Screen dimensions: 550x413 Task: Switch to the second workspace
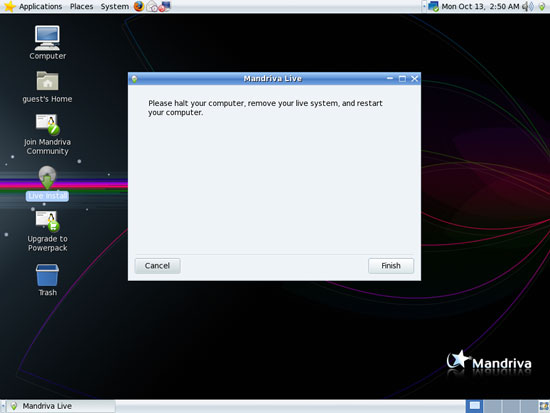click(x=493, y=406)
